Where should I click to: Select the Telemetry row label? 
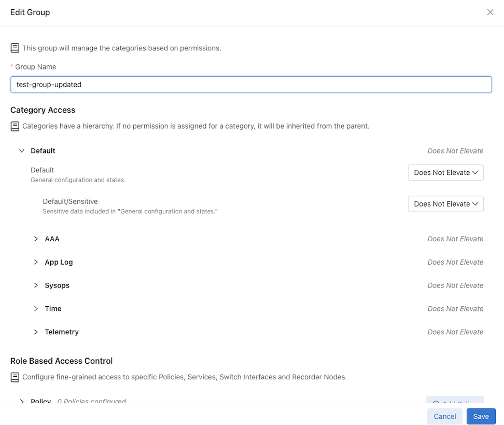[x=62, y=332]
